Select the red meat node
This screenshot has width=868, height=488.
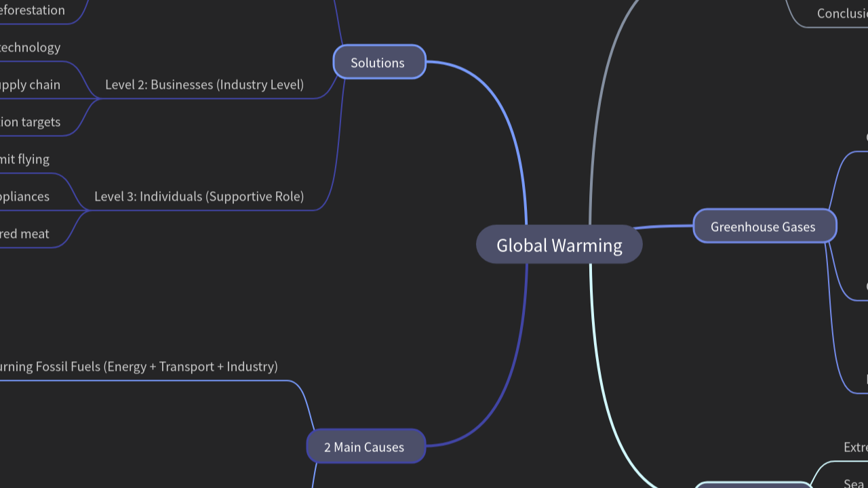[24, 233]
